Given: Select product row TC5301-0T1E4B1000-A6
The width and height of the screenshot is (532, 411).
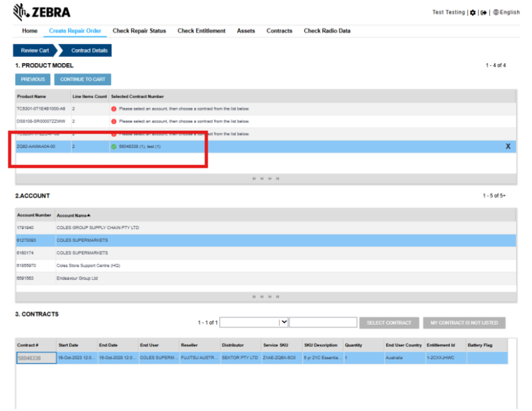Looking at the screenshot, I should pos(266,109).
